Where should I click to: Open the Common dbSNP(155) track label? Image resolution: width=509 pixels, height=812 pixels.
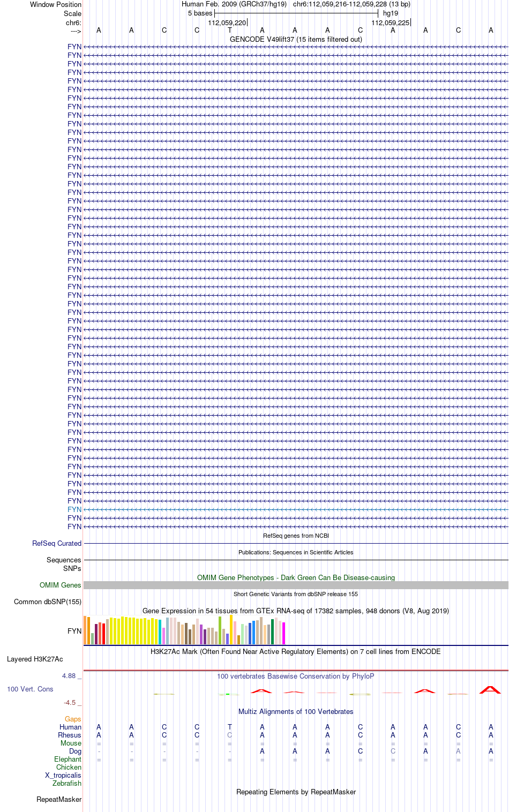tap(48, 602)
